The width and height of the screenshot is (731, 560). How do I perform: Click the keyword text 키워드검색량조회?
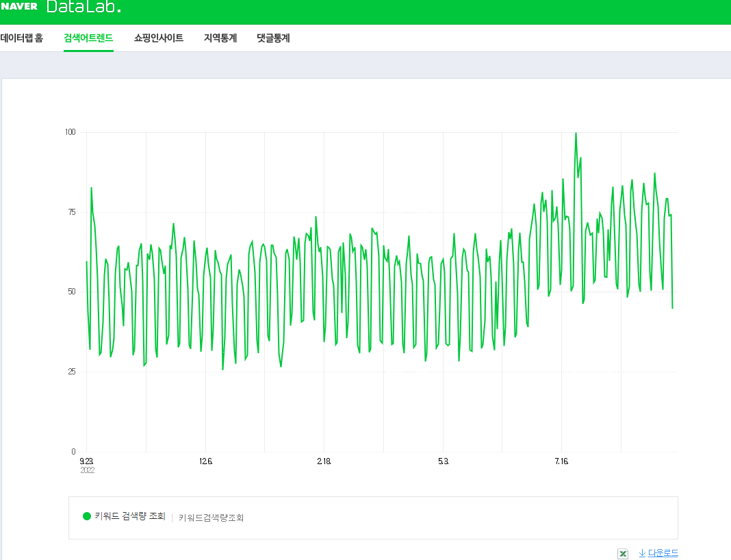pos(211,518)
